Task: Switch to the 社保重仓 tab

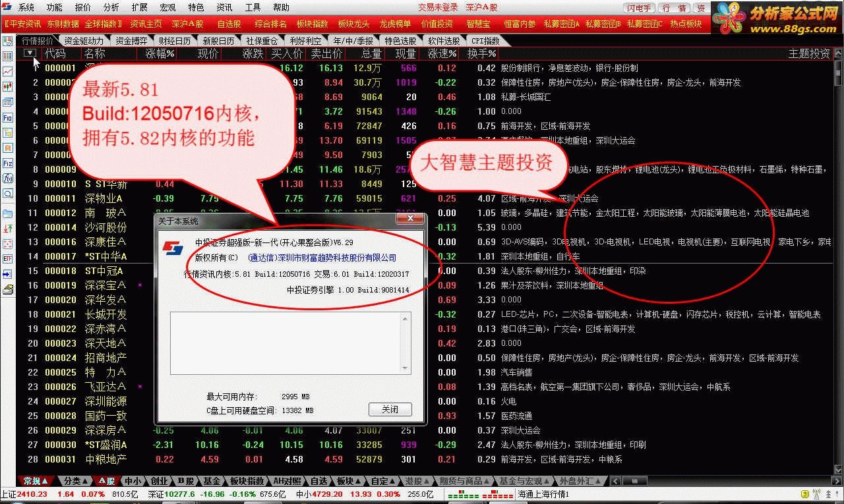Action: pyautogui.click(x=262, y=41)
